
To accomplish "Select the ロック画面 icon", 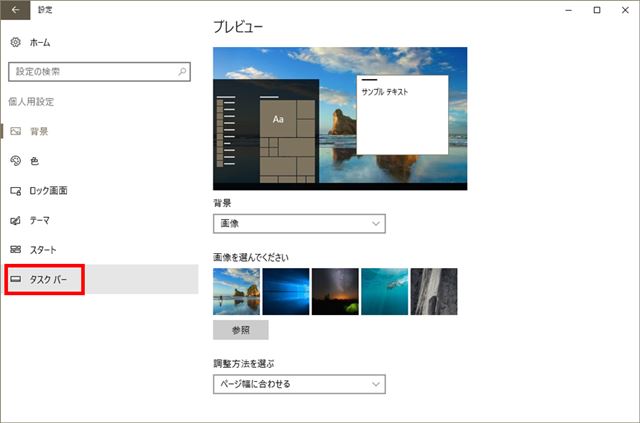I will pos(16,191).
